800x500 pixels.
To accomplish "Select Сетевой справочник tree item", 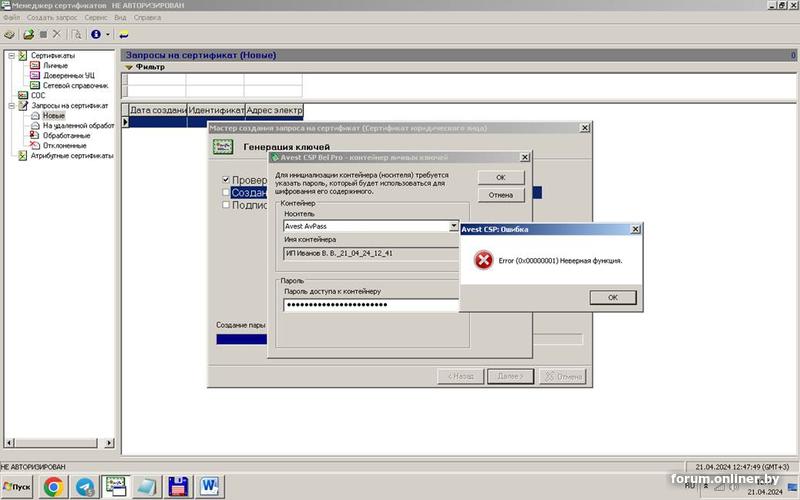I will (76, 85).
